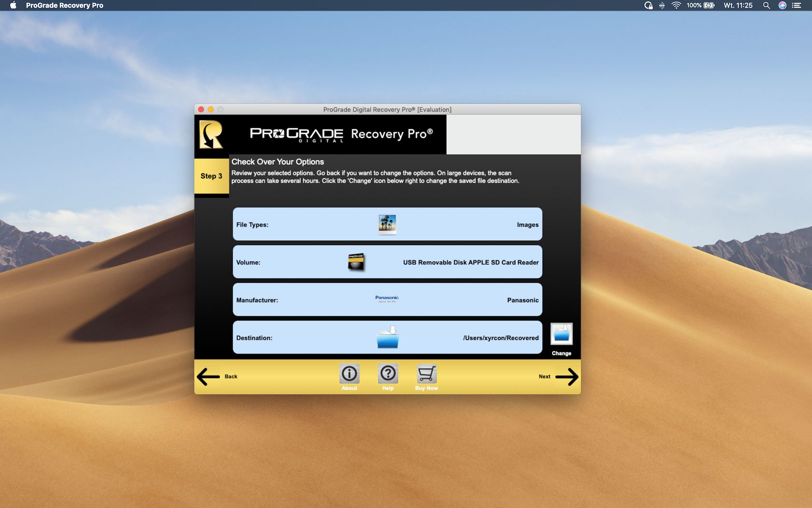Open Spotlight search in menu bar
The height and width of the screenshot is (508, 812).
coord(767,5)
